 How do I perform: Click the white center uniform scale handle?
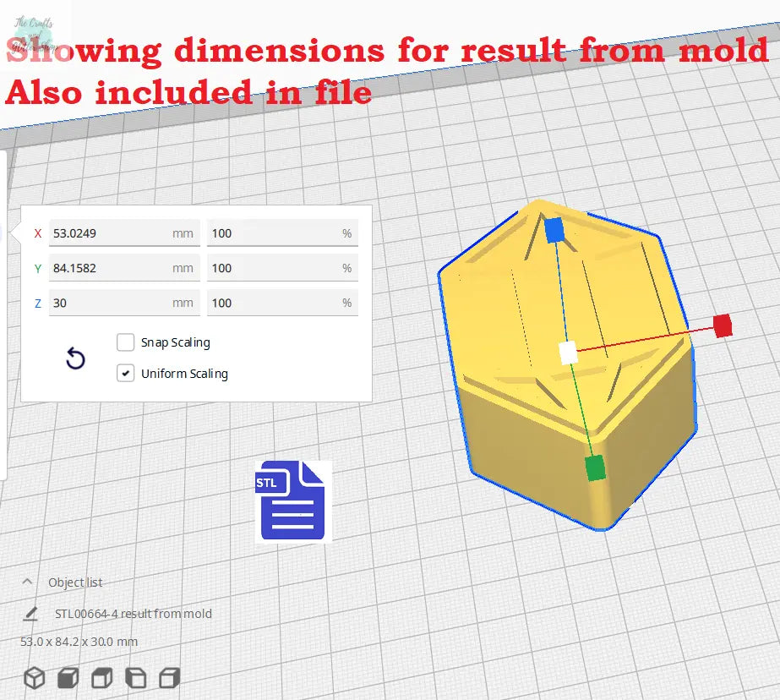569,353
